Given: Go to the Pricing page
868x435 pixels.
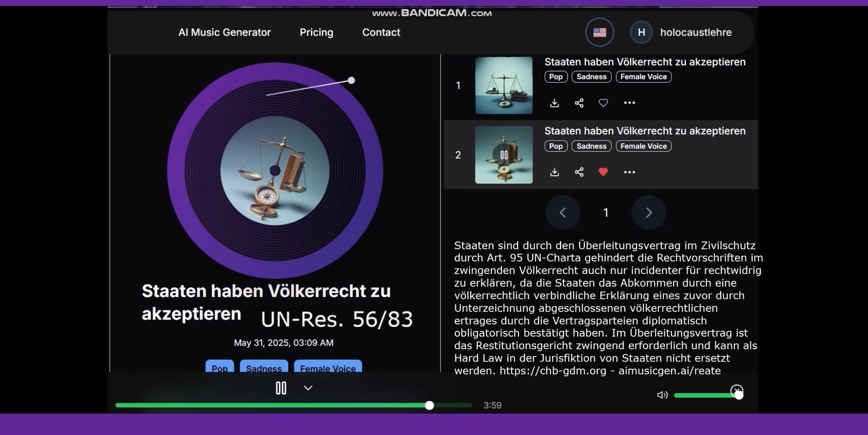Looking at the screenshot, I should coord(316,32).
